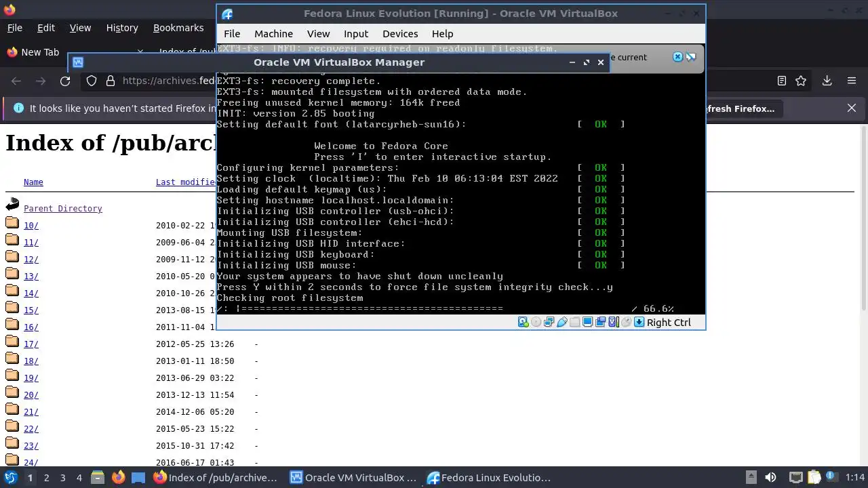Dismiss the VM notification with the blue X icon
Image resolution: width=868 pixels, height=488 pixels.
(677, 57)
